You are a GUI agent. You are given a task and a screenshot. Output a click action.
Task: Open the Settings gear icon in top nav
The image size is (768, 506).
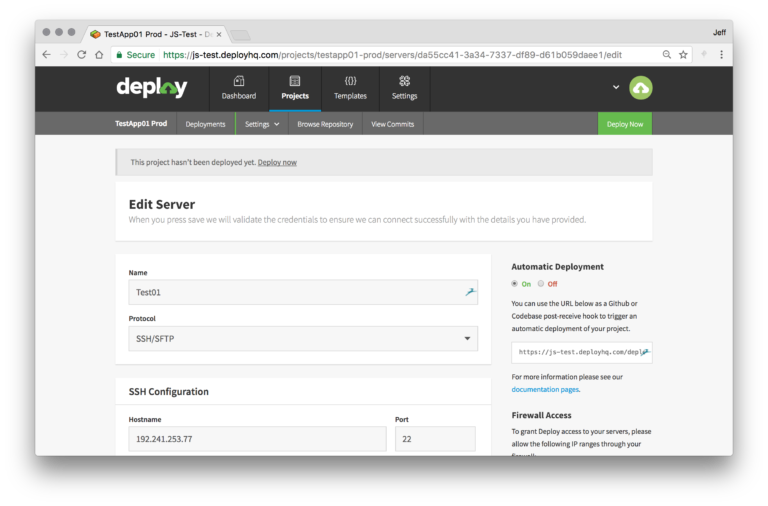[404, 81]
